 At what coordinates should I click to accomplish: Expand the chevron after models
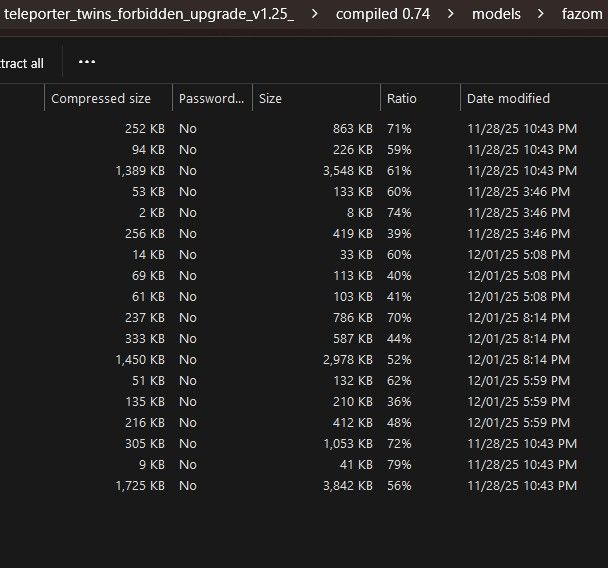(541, 14)
